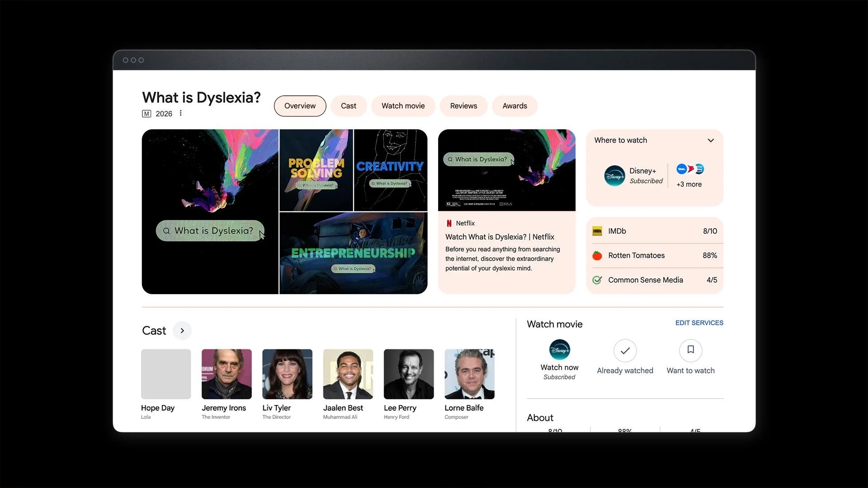Click the 'Watch movie' section heading
The height and width of the screenshot is (488, 868).
click(x=555, y=324)
